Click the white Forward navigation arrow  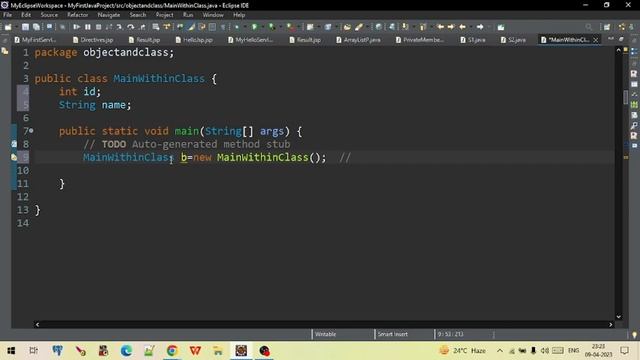480,27
